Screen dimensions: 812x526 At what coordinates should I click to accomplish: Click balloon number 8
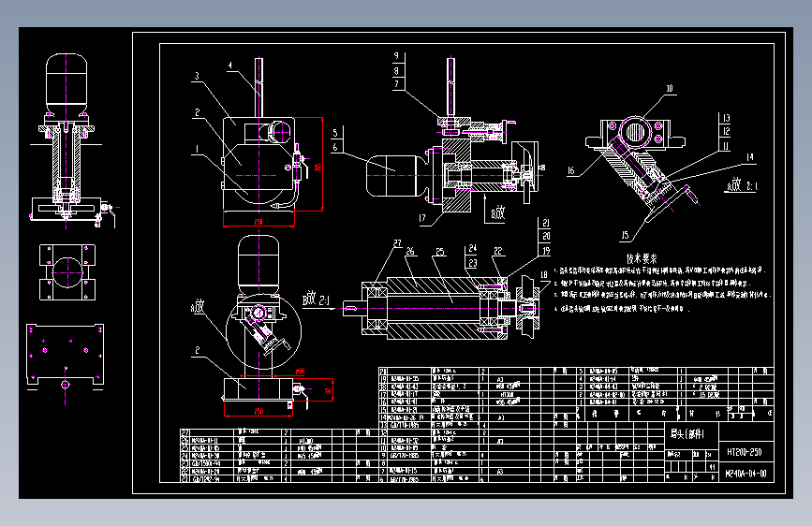pyautogui.click(x=397, y=70)
